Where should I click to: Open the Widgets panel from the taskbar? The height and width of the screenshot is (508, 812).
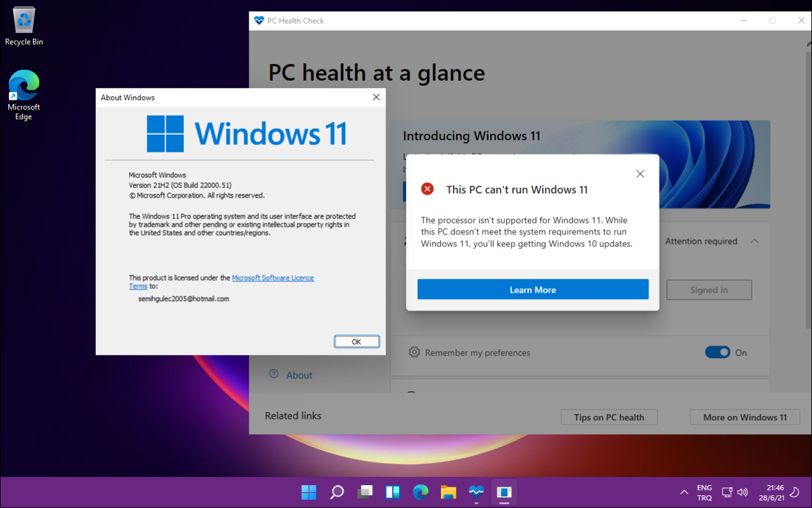click(x=393, y=492)
